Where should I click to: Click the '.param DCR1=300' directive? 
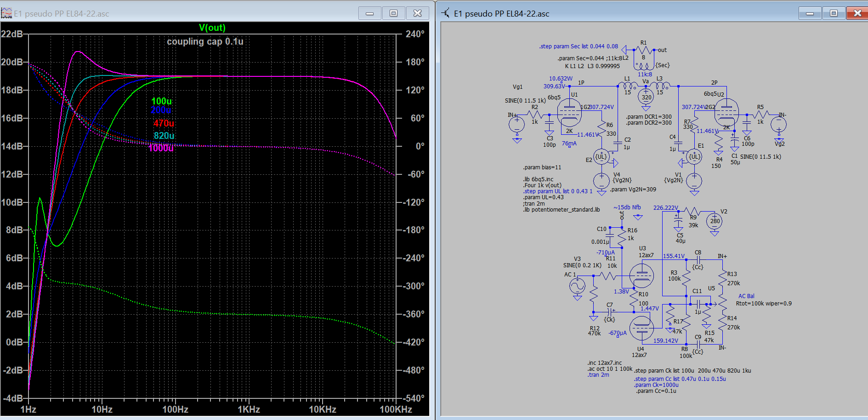649,117
